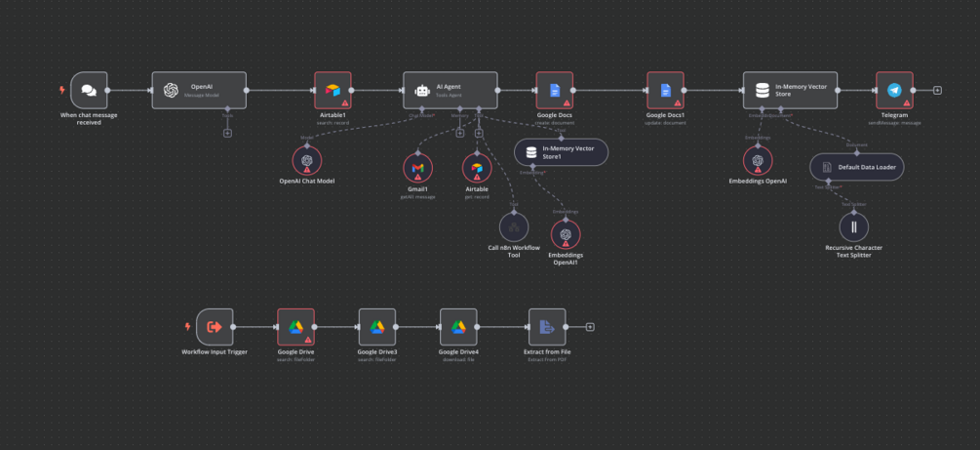
Task: Open the Google Drive search fileFolder node
Action: pos(295,327)
